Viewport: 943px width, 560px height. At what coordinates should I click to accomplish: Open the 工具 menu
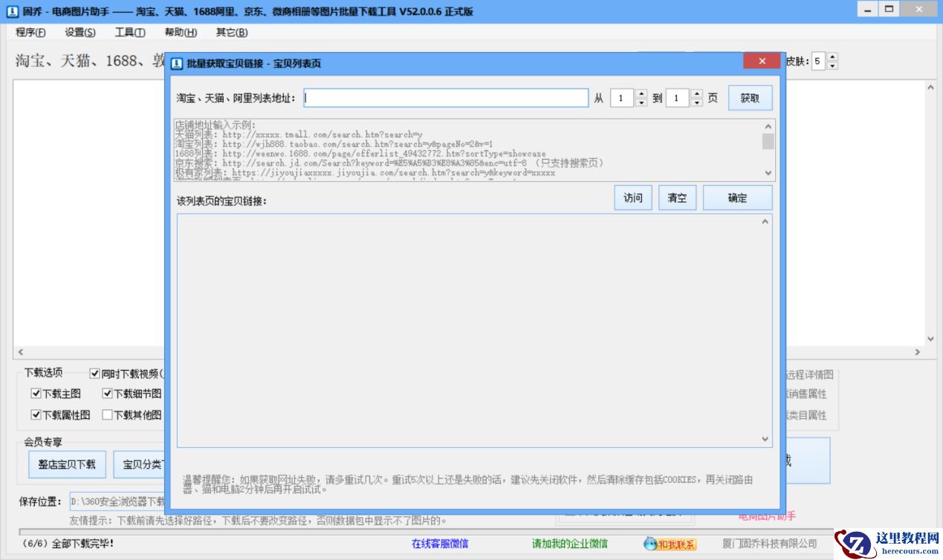(131, 32)
